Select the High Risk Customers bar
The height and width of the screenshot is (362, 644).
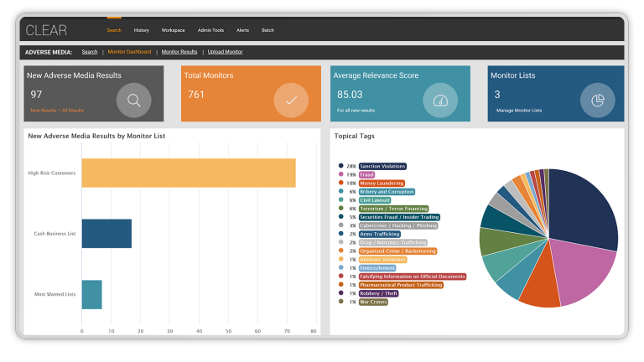coord(188,173)
